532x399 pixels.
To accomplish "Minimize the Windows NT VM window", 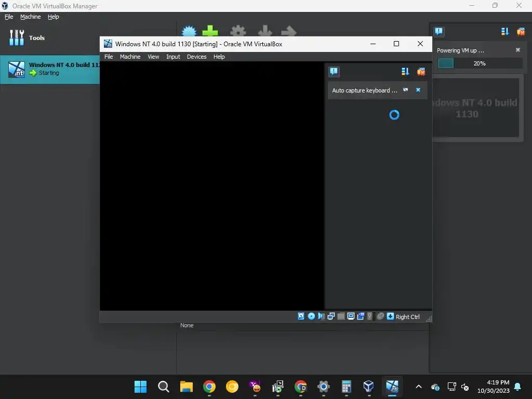I will (x=373, y=44).
